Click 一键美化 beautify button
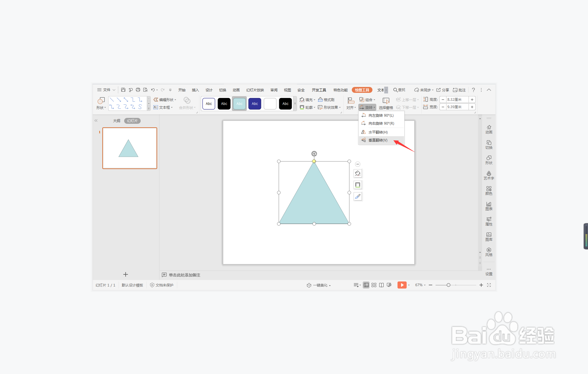 tap(319, 285)
